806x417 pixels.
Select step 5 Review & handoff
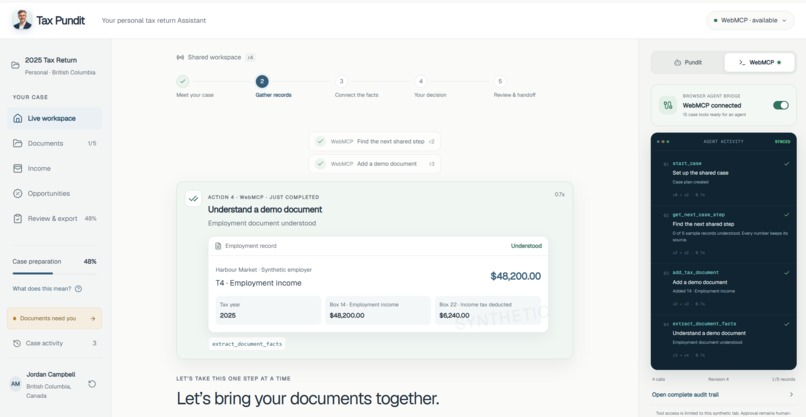pos(500,81)
